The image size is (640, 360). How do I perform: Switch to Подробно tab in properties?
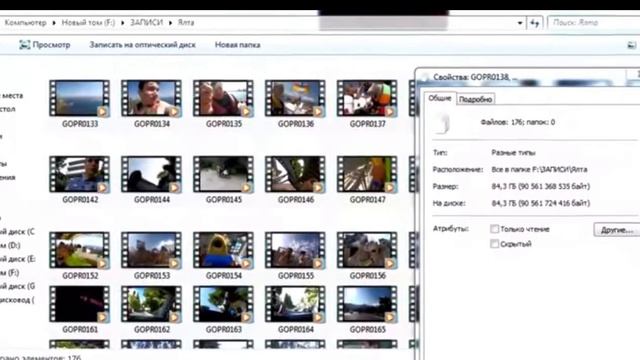(x=476, y=99)
